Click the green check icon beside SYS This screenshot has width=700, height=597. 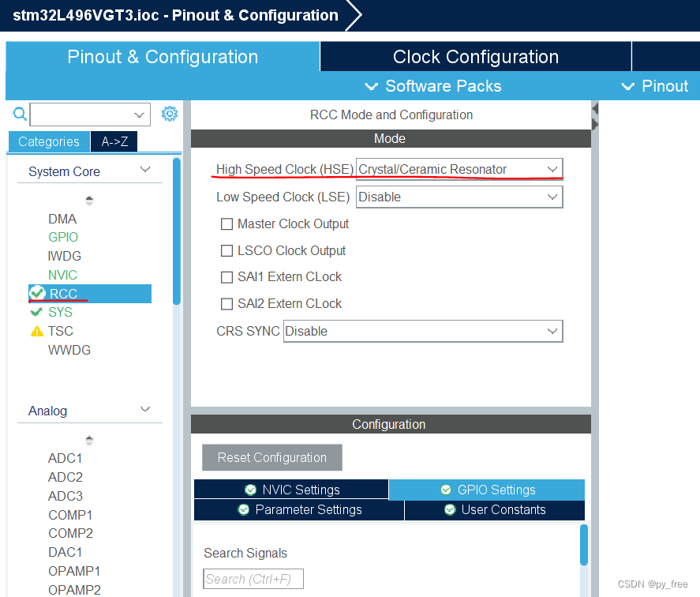tap(36, 312)
